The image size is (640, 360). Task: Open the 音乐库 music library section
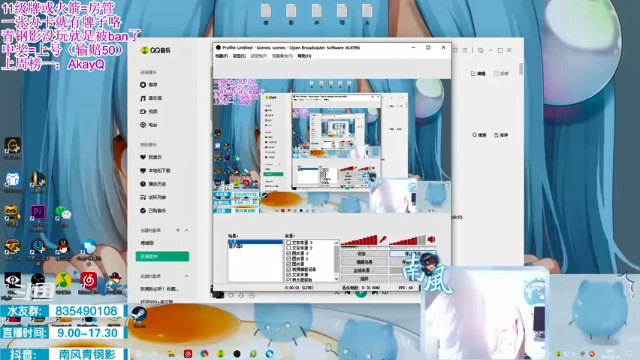(x=151, y=98)
